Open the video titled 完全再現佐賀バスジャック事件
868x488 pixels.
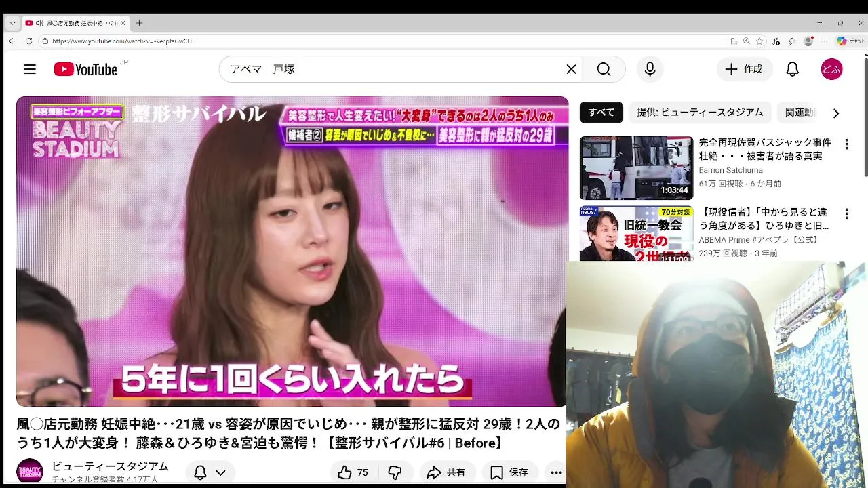(765, 149)
